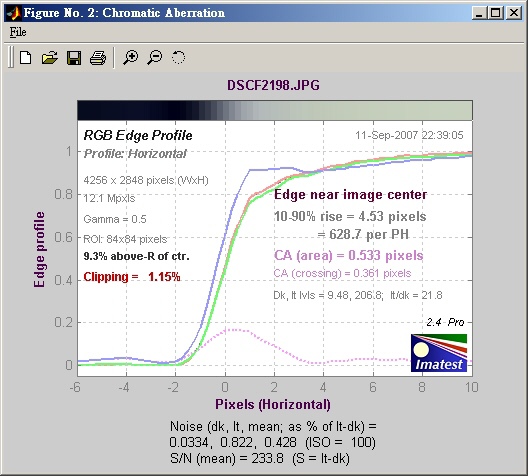Activate the Zoom In magnifier tool
The height and width of the screenshot is (476, 528).
[130, 58]
